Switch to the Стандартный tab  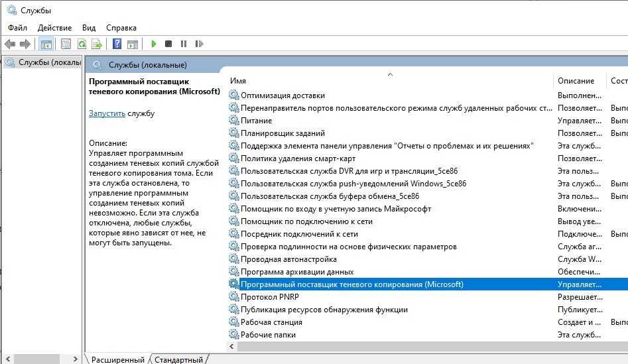[178, 359]
